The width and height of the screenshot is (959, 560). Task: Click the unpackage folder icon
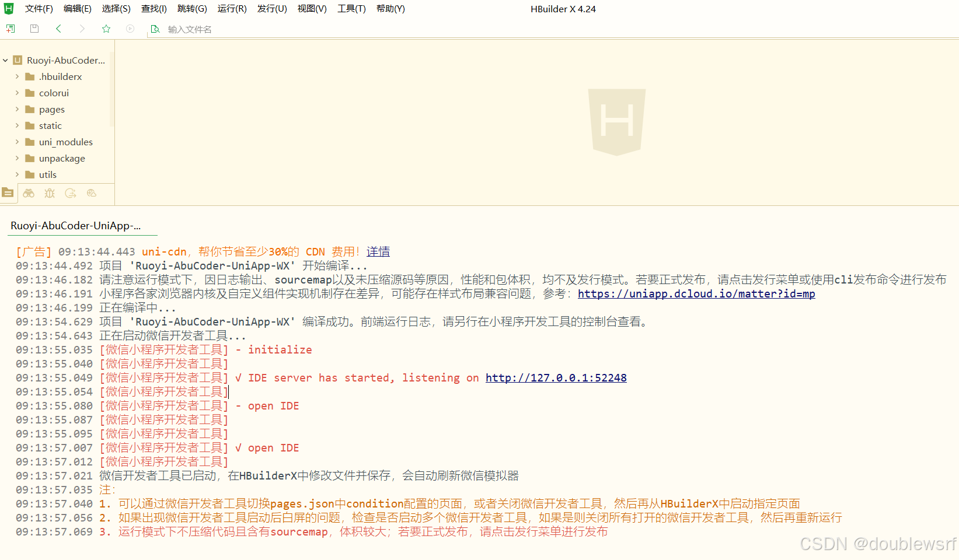pyautogui.click(x=30, y=158)
